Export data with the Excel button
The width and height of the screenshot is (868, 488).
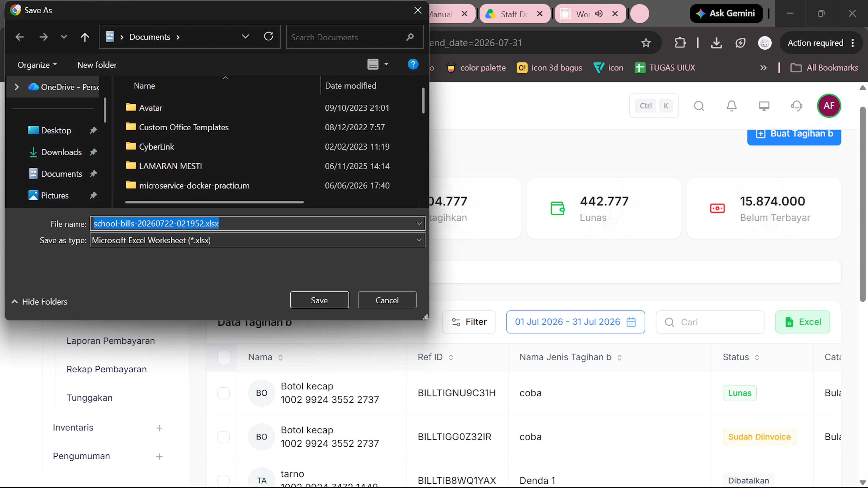[x=803, y=322]
